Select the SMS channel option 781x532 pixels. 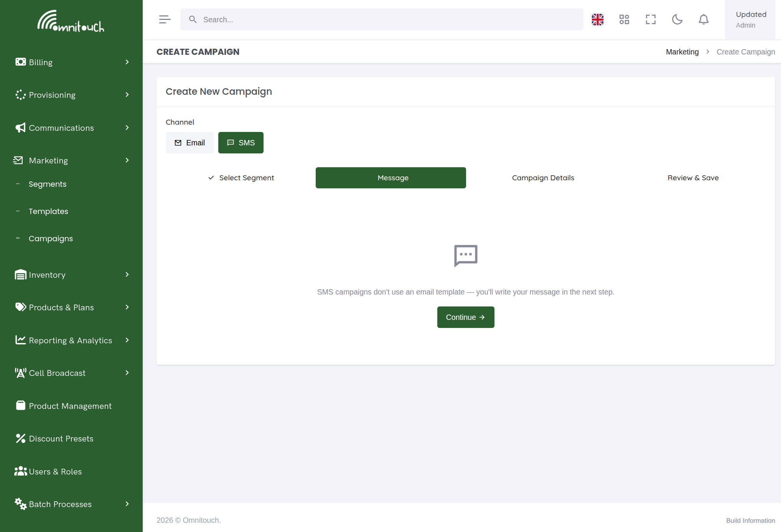coord(241,143)
